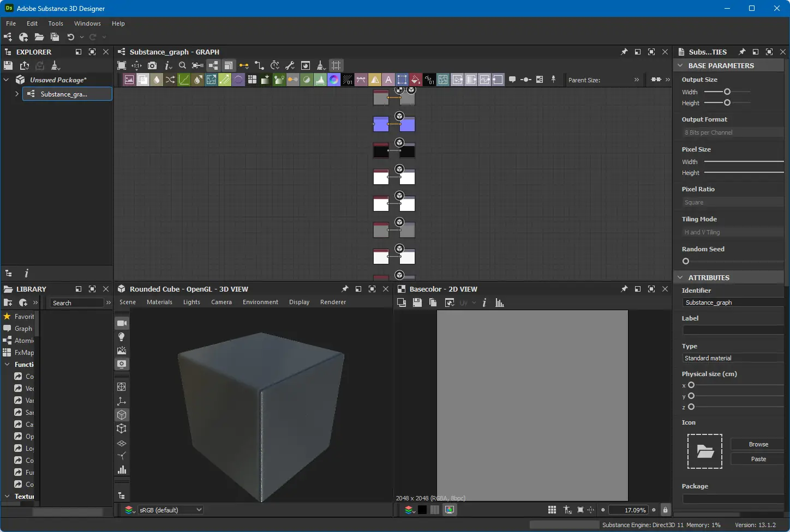Open the Tools menu

pos(56,23)
